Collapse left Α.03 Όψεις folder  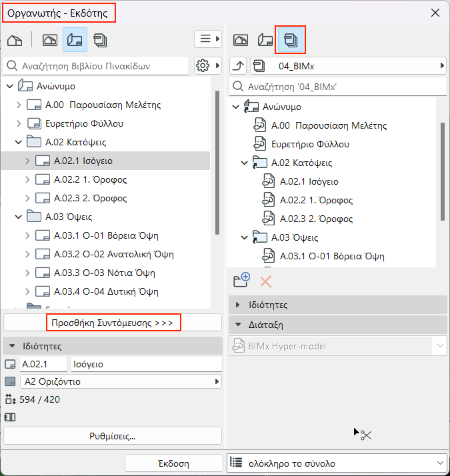coord(19,217)
